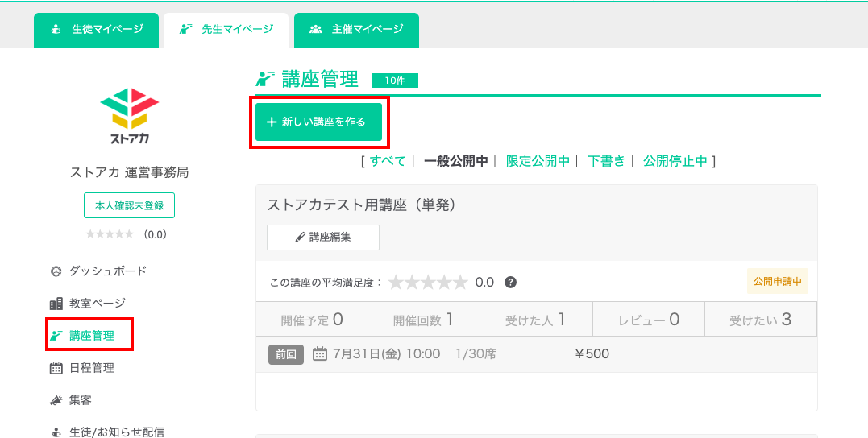868x438 pixels.
Task: Click the 受けたい 3 cell
Action: [x=761, y=319]
